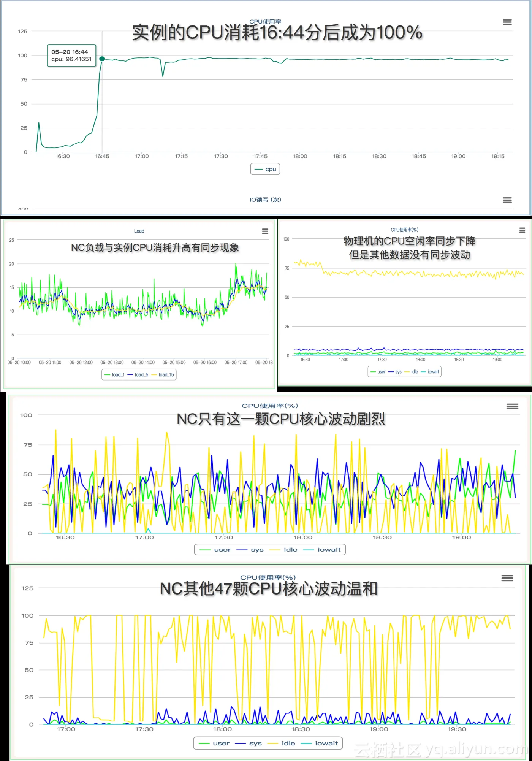532x761 pixels.
Task: Toggle the idle series in the 47-core chart legend
Action: (281, 743)
